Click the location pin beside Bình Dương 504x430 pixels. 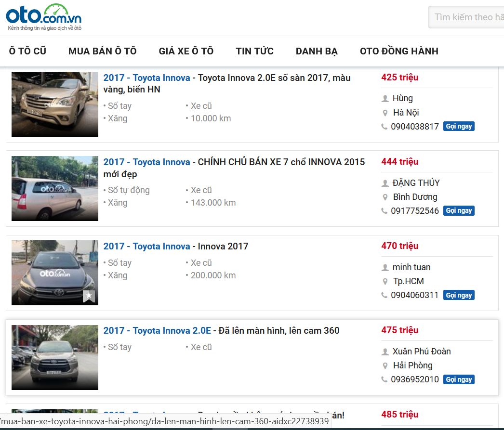(385, 197)
